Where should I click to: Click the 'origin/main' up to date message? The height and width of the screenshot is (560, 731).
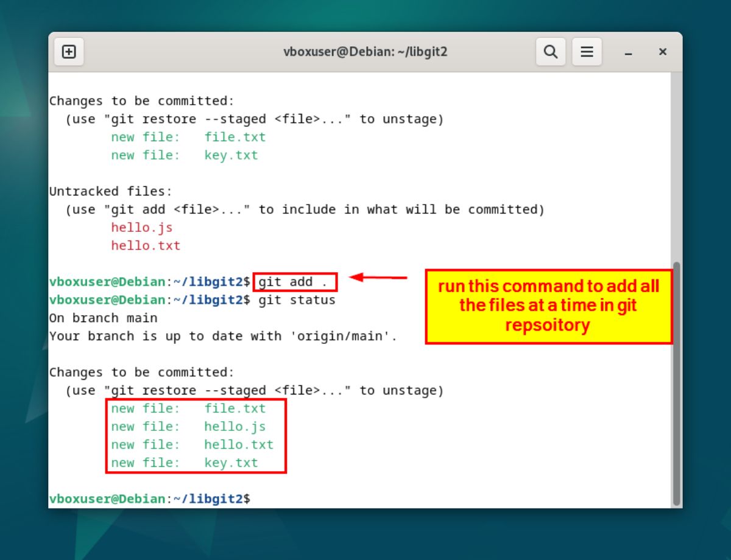point(223,336)
